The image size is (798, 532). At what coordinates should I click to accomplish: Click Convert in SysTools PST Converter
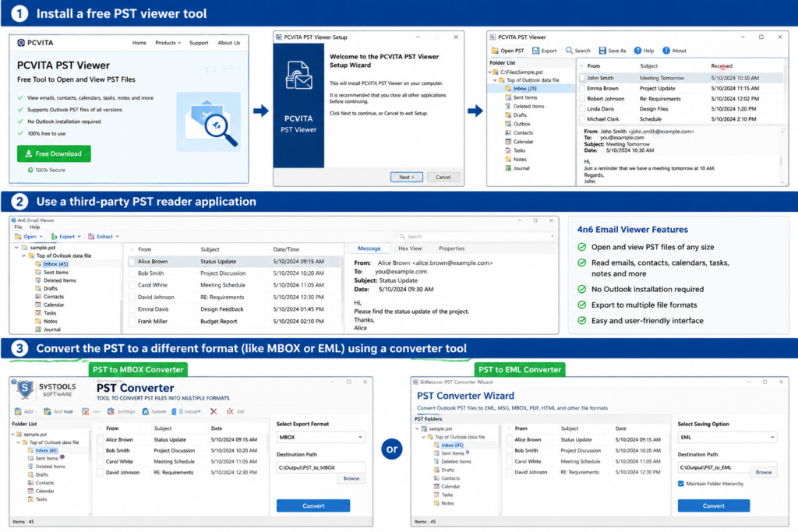click(313, 506)
